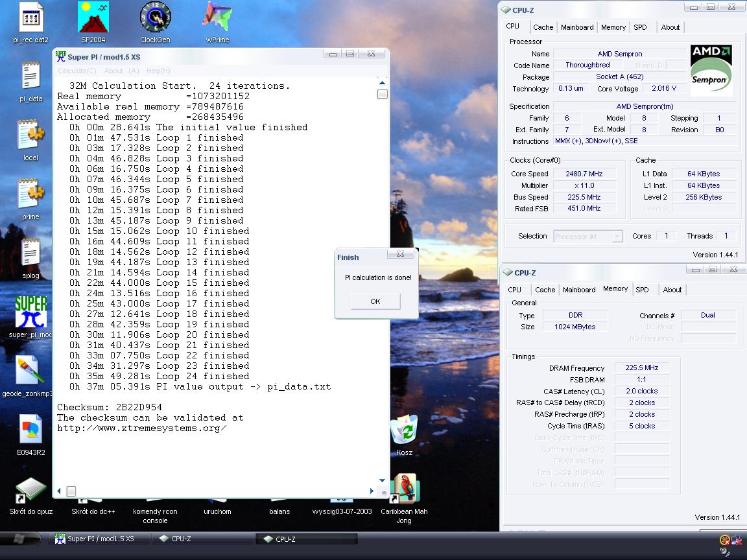Open Cache tab in bottom CPU-Z window
The width and height of the screenshot is (747, 560).
(x=545, y=290)
